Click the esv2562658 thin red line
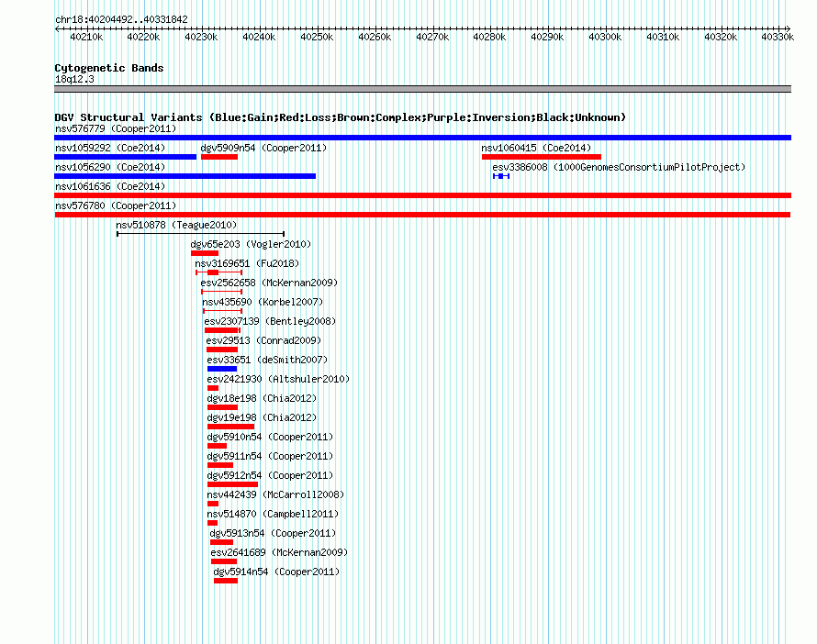Screen dimensions: 817x644 tap(221, 292)
